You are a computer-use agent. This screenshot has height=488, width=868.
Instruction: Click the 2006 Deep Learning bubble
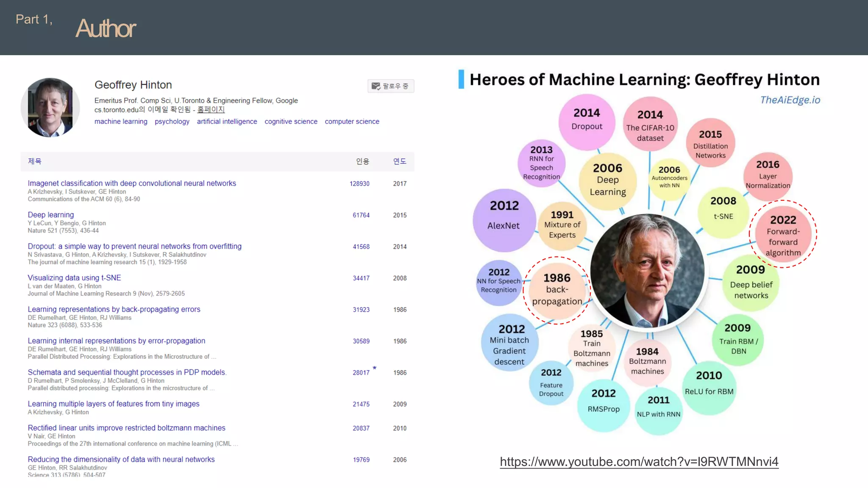(608, 181)
